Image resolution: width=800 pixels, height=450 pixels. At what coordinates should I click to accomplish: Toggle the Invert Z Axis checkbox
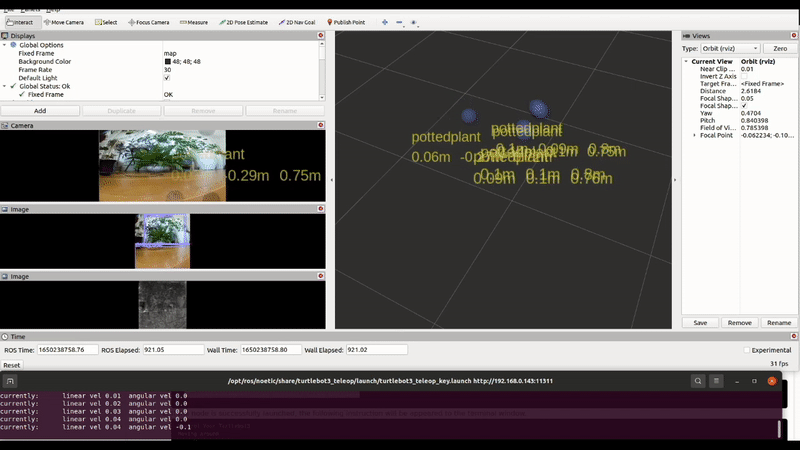(744, 77)
